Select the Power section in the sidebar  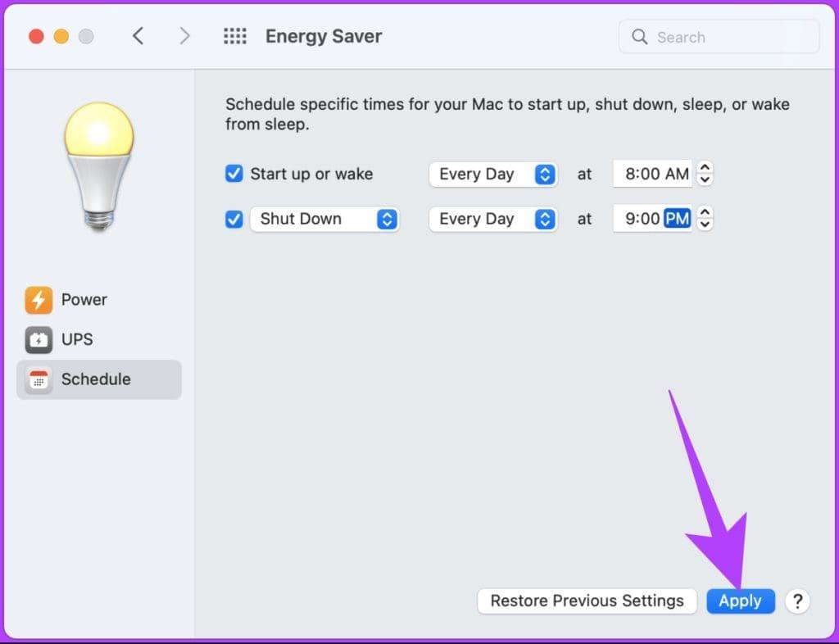click(83, 300)
